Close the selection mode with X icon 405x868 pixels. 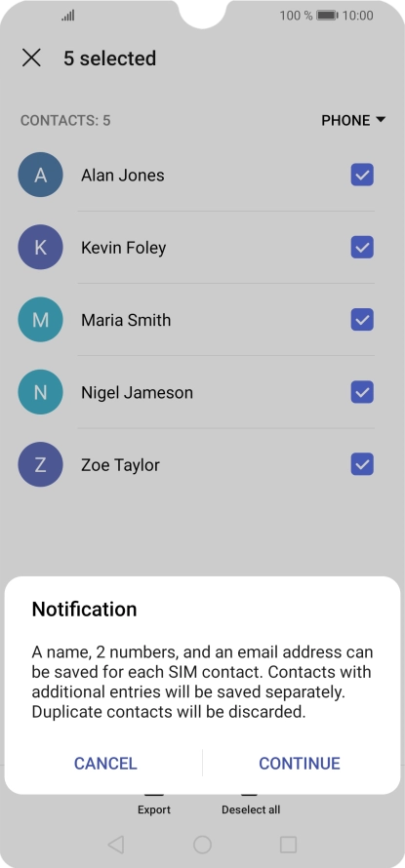click(31, 58)
